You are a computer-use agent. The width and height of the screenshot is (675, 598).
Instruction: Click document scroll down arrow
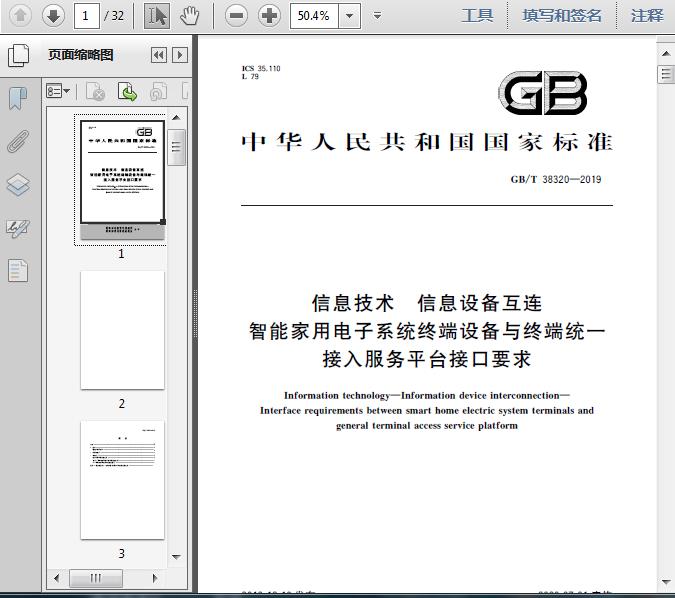click(x=666, y=582)
